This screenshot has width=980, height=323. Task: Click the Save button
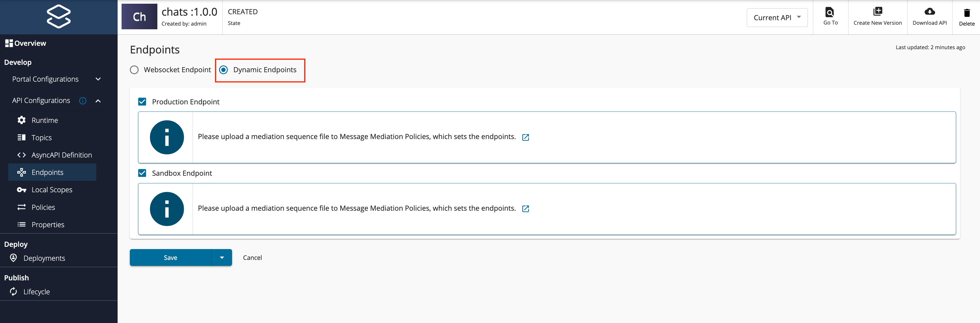[170, 258]
